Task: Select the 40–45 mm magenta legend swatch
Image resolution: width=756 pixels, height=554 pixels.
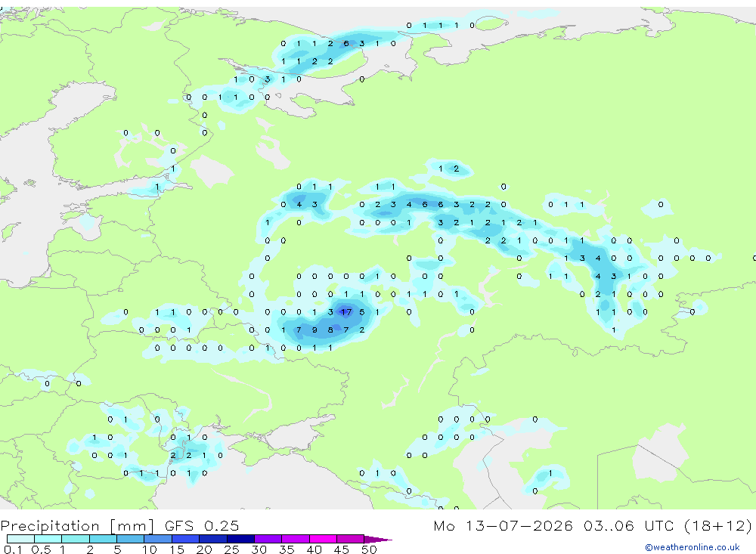Action: [x=323, y=539]
